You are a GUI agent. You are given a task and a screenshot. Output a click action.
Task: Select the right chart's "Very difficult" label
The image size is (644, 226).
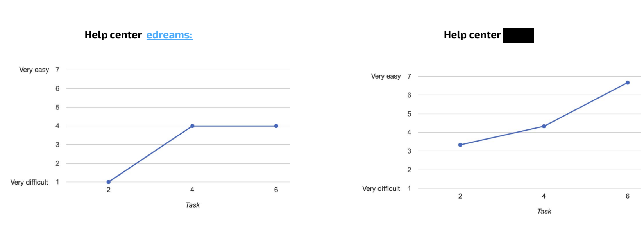click(381, 189)
